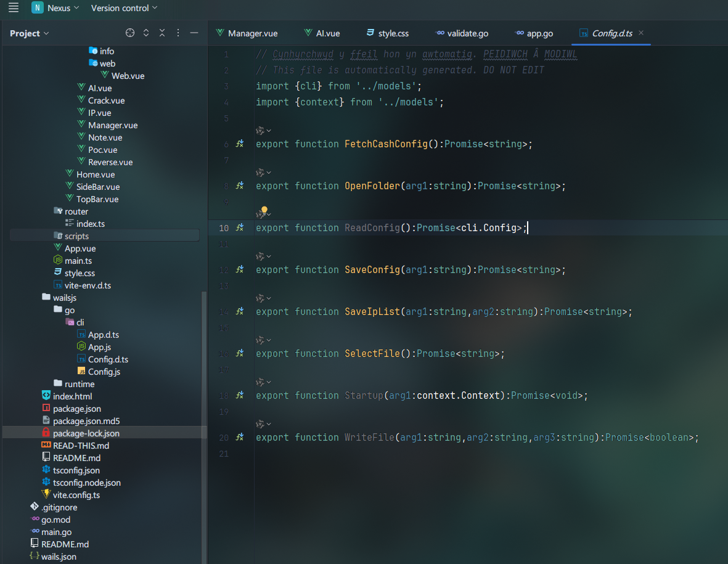The image size is (728, 564).
Task: Click the gutter icon beside FetchCashConfig
Action: coord(240,144)
